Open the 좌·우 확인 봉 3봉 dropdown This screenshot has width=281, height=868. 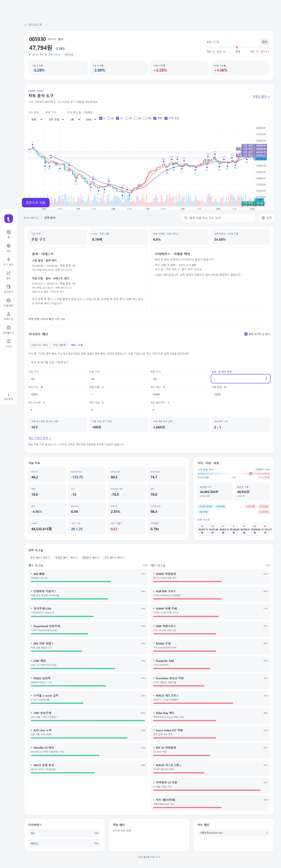[x=74, y=119]
